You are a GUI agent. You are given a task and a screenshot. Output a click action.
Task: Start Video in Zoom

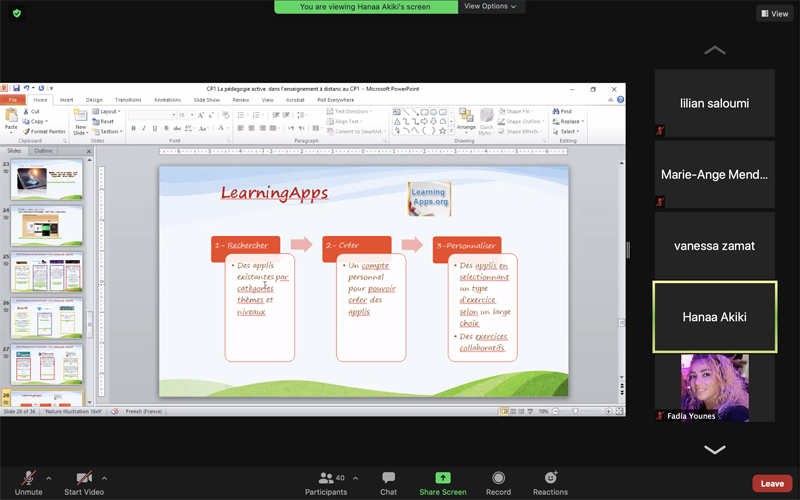click(84, 483)
